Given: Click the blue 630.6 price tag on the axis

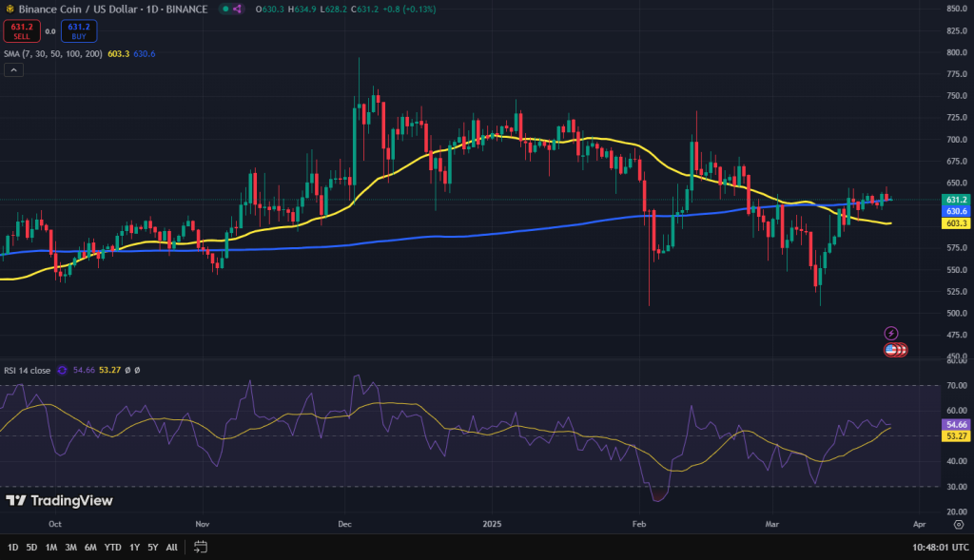Looking at the screenshot, I should click(957, 212).
